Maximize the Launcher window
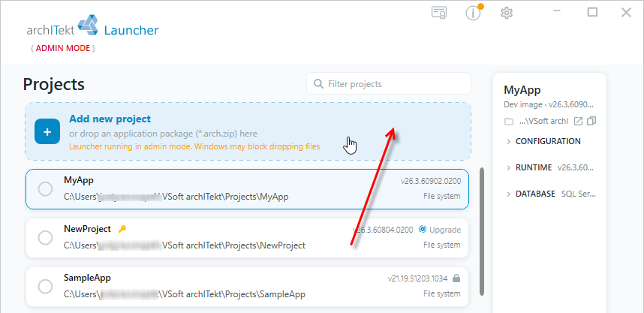644x313 pixels. pyautogui.click(x=592, y=12)
